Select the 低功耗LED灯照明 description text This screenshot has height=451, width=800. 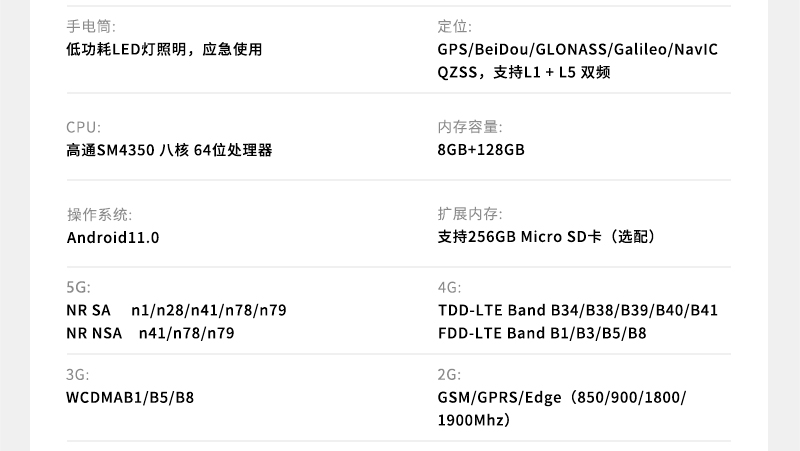pyautogui.click(x=164, y=50)
